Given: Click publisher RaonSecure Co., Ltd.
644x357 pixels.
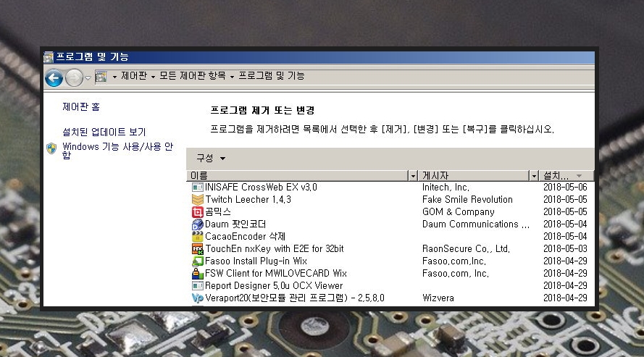Looking at the screenshot, I should coord(466,249).
